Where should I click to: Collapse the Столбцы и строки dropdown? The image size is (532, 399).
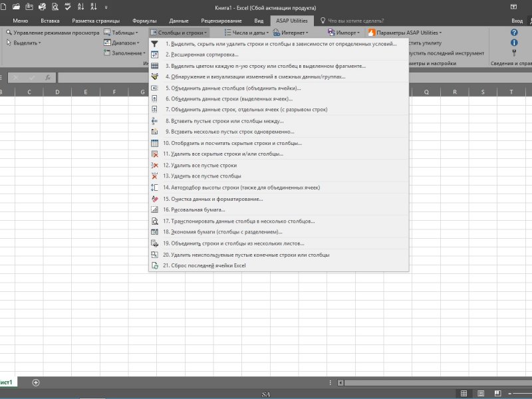pos(179,33)
